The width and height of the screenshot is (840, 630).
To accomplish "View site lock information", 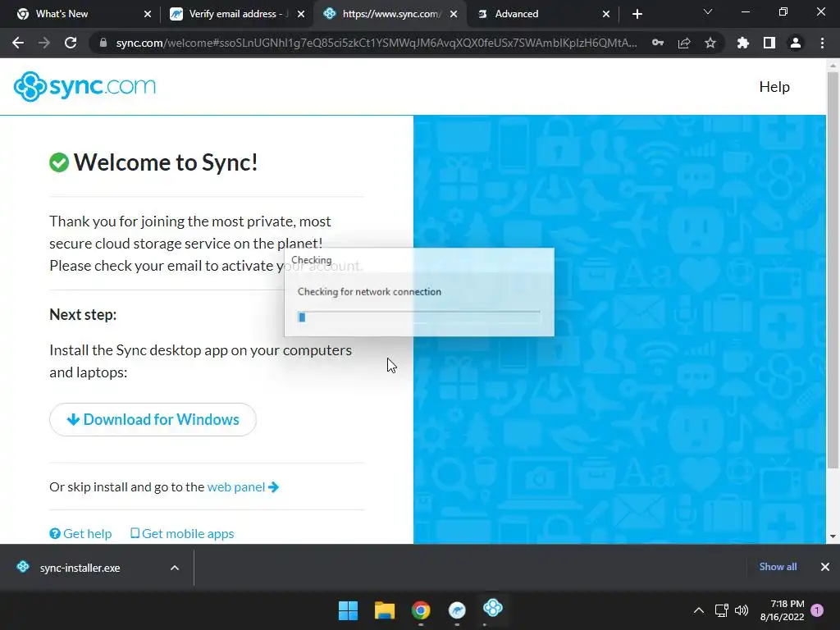I will (103, 43).
